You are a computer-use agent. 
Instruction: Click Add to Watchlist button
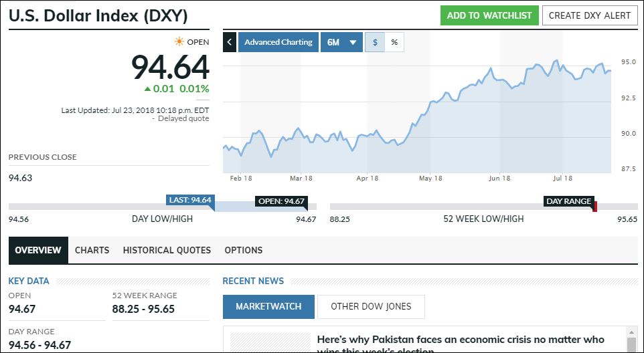click(489, 15)
